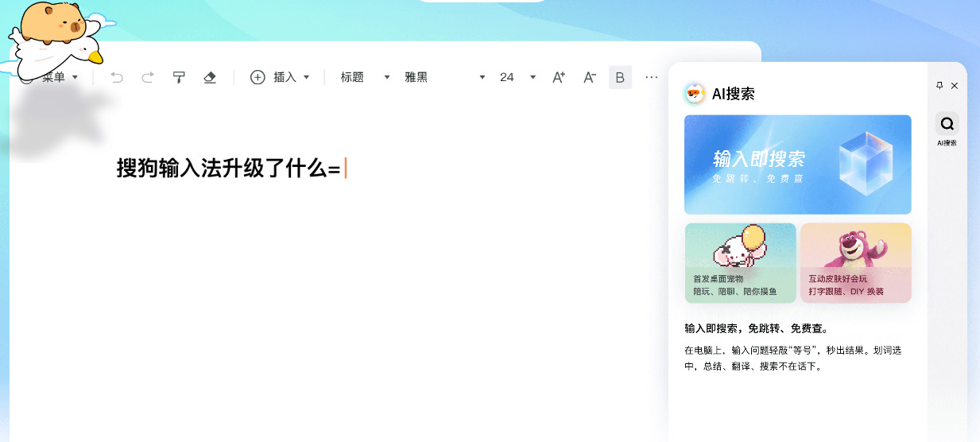980x442 pixels.
Task: Click the circled plus Insert icon
Action: [x=258, y=77]
